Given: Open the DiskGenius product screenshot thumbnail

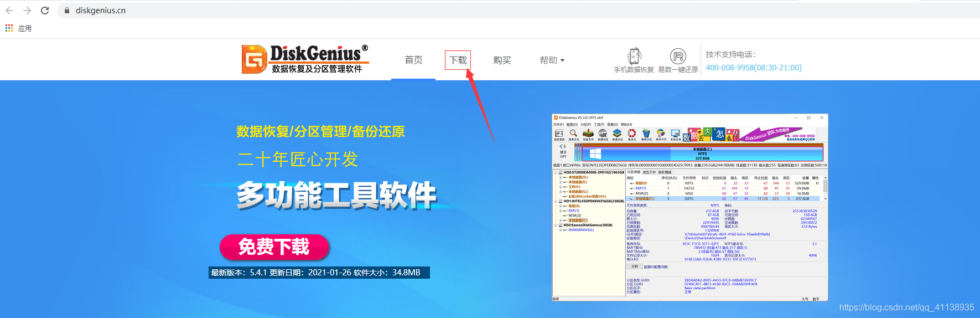Looking at the screenshot, I should 690,208.
